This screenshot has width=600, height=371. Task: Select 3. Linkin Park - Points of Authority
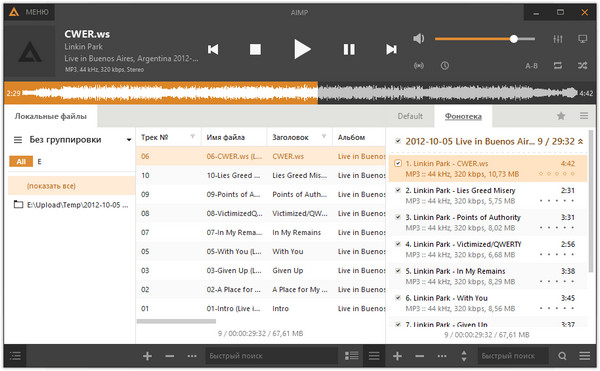pyautogui.click(x=488, y=222)
